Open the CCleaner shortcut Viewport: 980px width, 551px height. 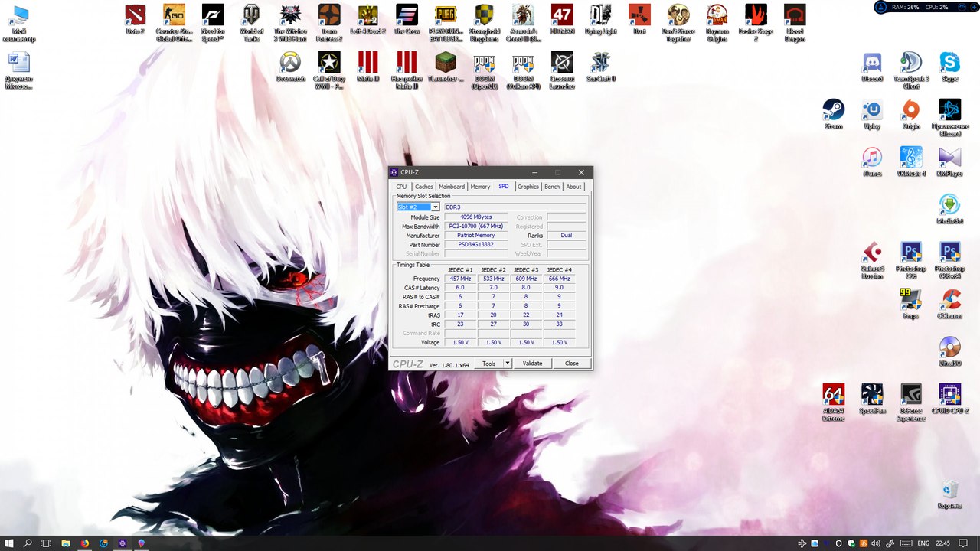coord(949,303)
